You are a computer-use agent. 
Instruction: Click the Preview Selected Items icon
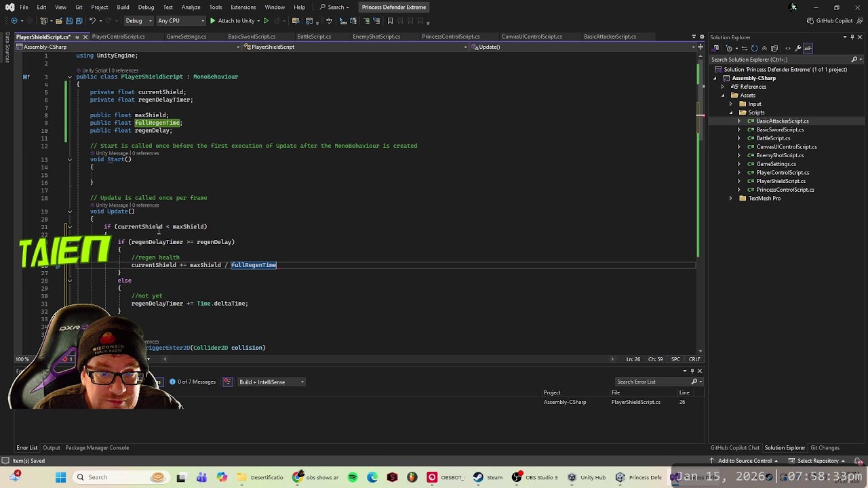coord(808,48)
